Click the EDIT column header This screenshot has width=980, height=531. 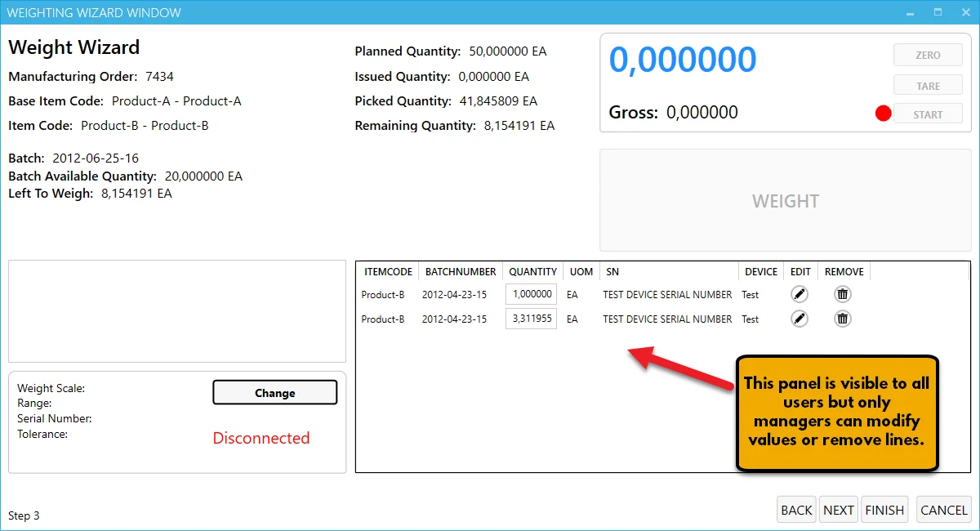[x=801, y=271]
